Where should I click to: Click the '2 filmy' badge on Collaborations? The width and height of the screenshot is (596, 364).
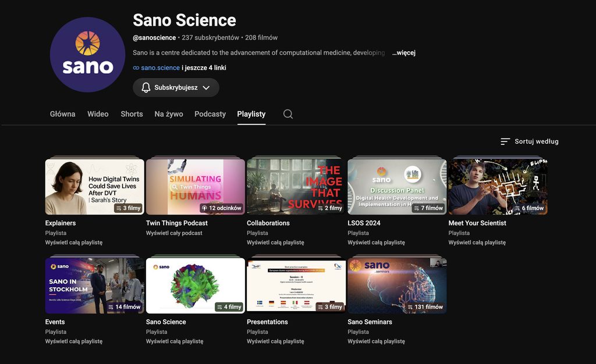(330, 208)
